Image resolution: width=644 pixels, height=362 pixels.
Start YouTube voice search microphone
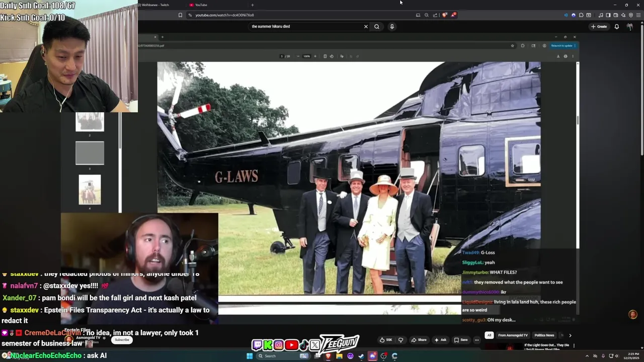pyautogui.click(x=392, y=26)
